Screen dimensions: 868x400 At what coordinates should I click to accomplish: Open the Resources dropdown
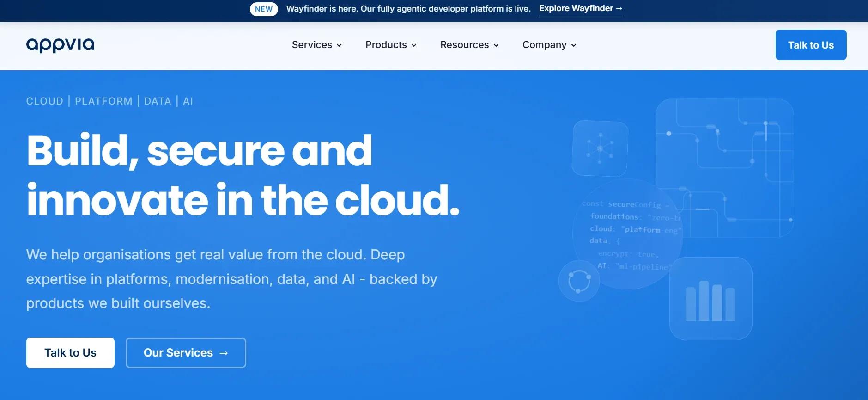tap(469, 45)
